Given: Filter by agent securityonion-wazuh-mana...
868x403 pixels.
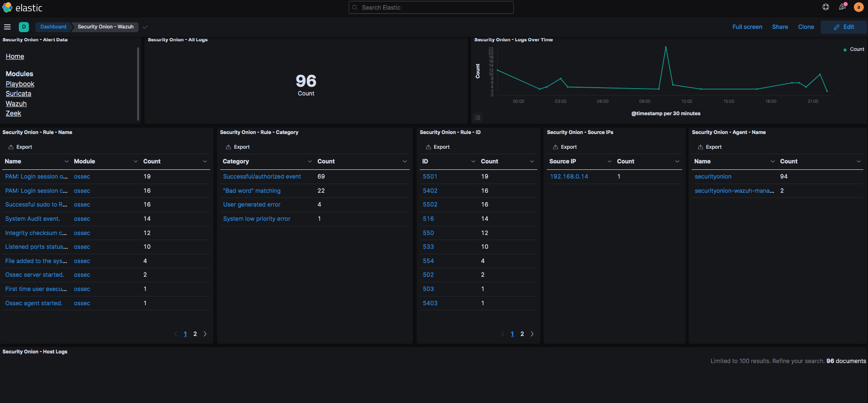Looking at the screenshot, I should coord(734,190).
